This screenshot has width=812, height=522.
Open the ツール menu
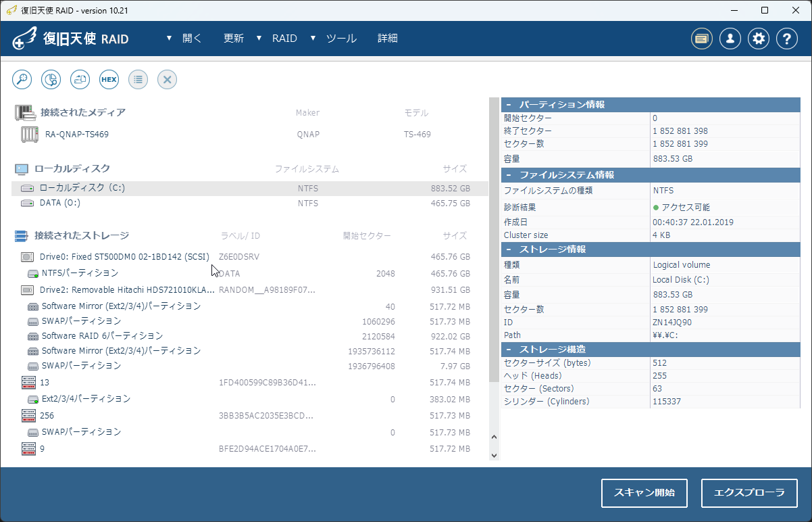(x=341, y=39)
